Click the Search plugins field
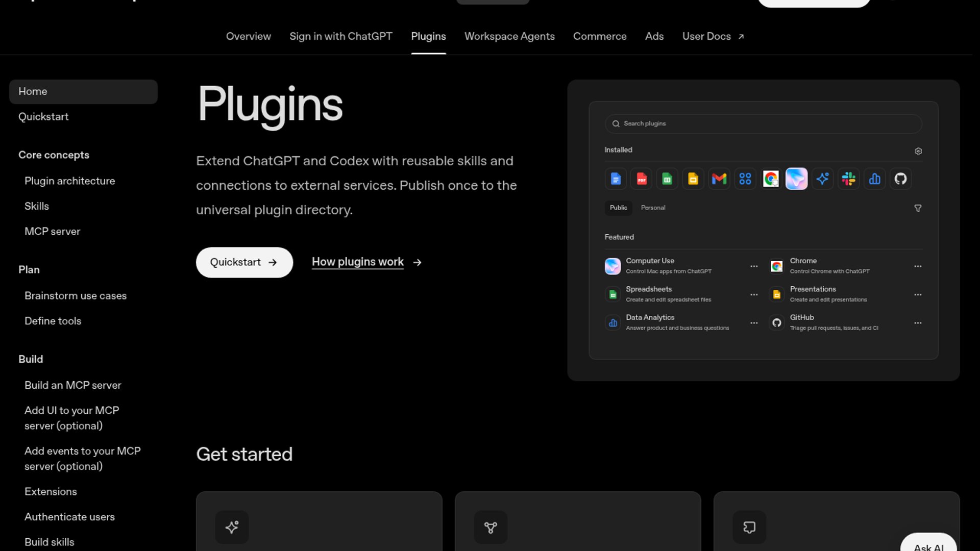 (x=763, y=124)
